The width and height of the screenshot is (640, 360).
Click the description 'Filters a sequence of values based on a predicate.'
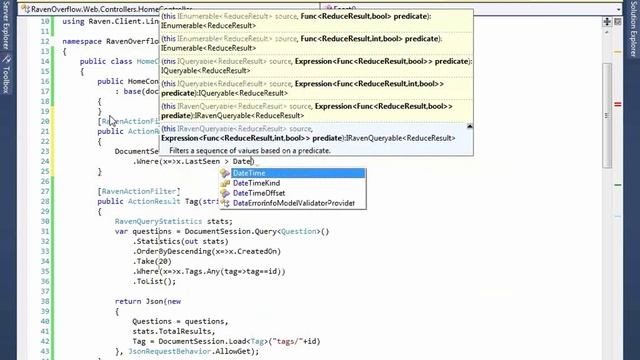[250, 151]
